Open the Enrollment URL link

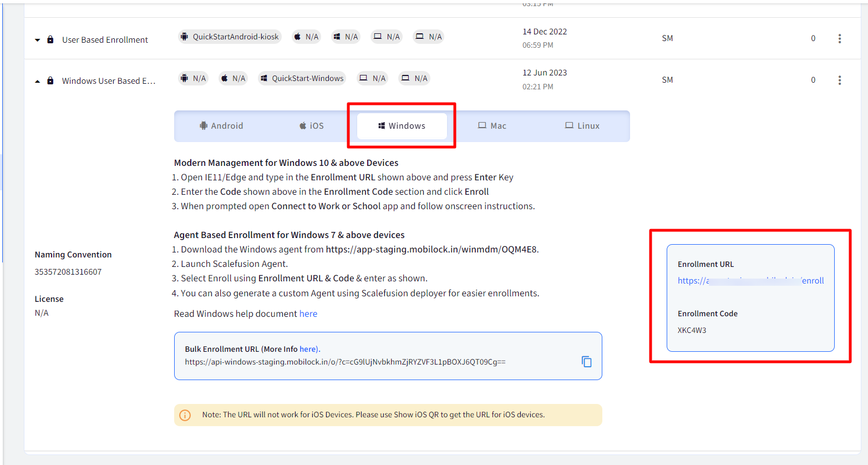click(x=751, y=281)
